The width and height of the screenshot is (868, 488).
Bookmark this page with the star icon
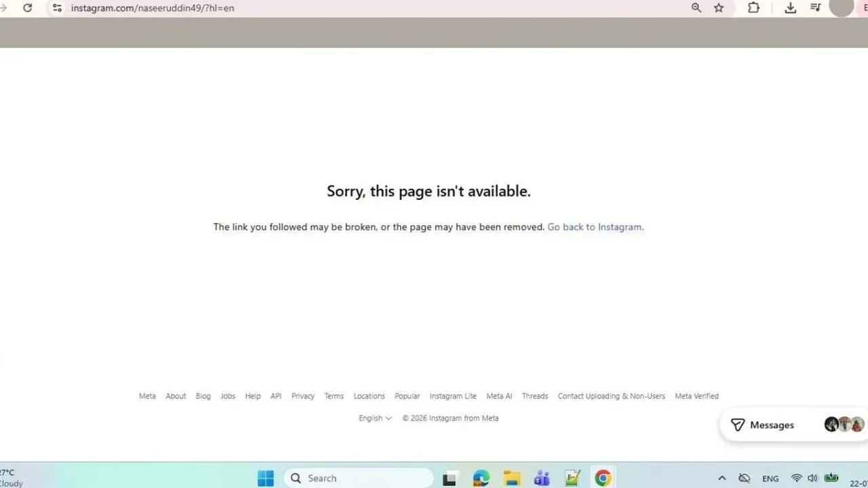pos(719,8)
